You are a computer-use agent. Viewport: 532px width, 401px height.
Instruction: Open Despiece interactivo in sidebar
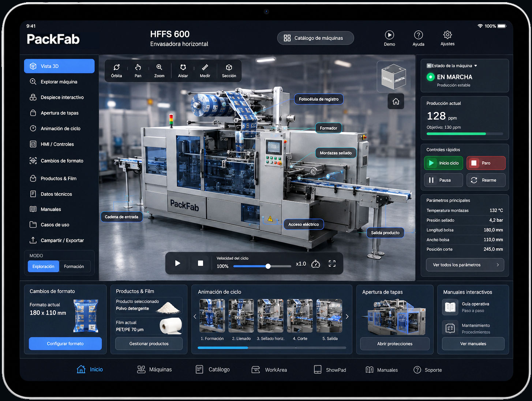[59, 97]
